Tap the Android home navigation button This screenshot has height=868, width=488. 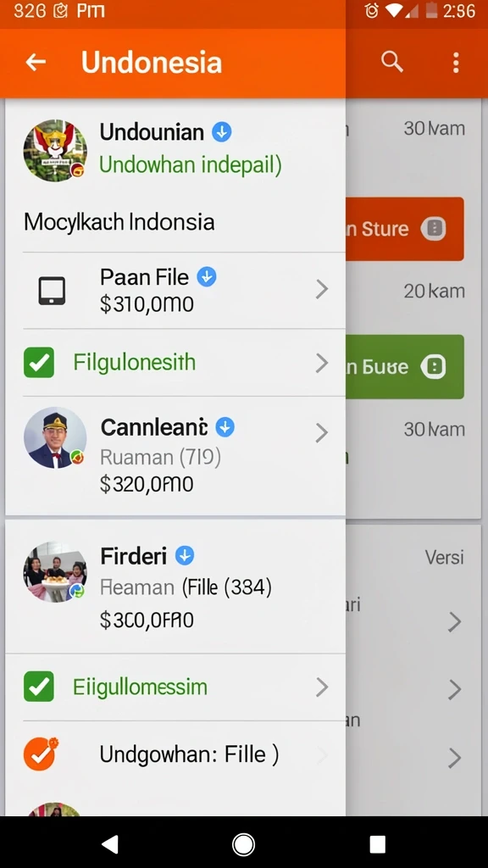click(x=243, y=844)
